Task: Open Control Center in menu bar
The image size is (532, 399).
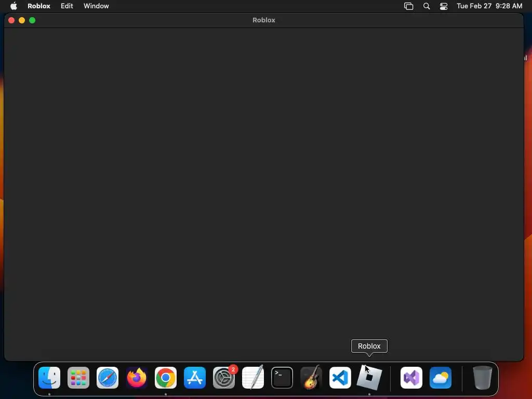Action: (444, 6)
